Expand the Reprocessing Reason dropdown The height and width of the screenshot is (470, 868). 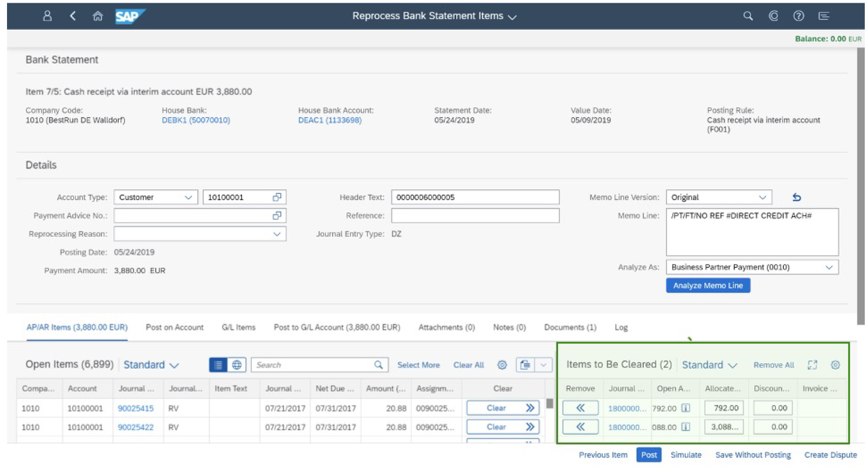[277, 234]
